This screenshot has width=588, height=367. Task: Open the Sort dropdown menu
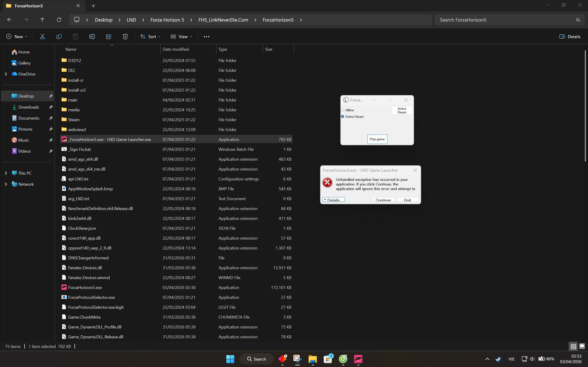tap(150, 37)
